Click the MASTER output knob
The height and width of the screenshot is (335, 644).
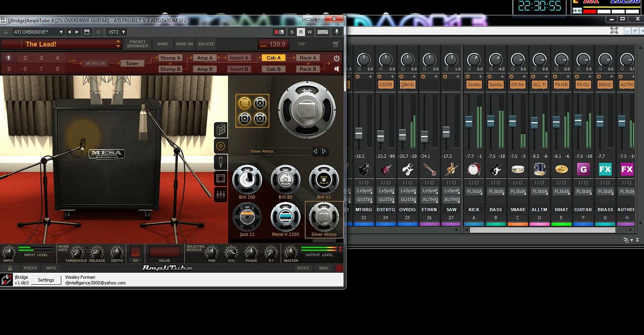[291, 252]
